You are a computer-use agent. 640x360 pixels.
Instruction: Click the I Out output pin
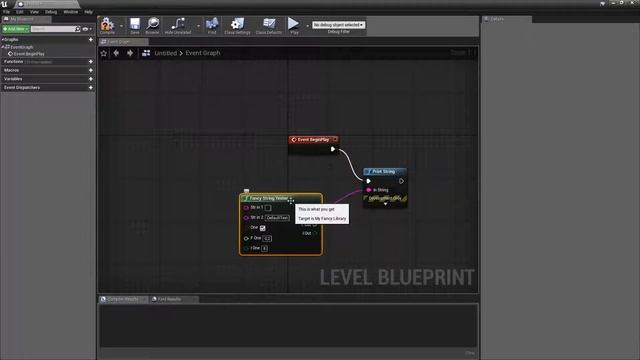[x=315, y=233]
